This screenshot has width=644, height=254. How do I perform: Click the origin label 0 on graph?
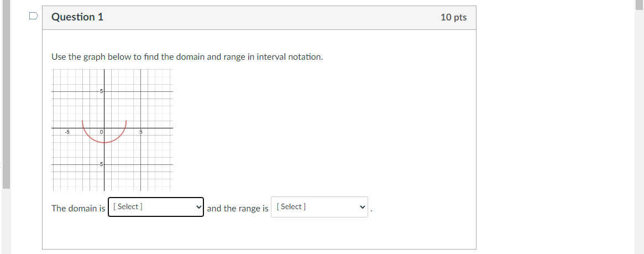point(102,132)
